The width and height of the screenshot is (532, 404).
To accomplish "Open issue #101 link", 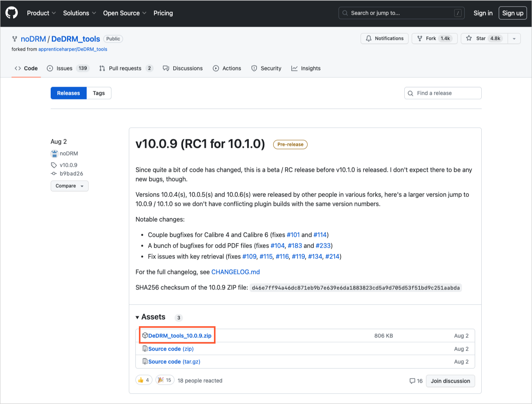I will click(293, 235).
